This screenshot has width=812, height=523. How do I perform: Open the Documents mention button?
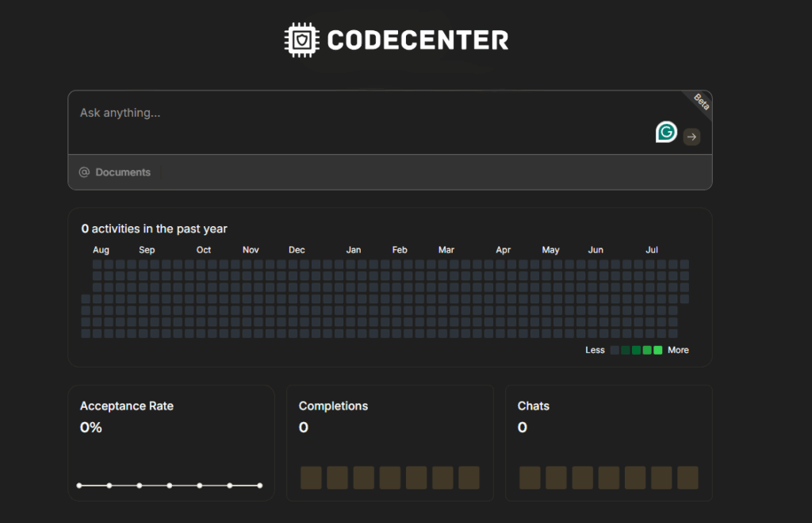point(115,172)
